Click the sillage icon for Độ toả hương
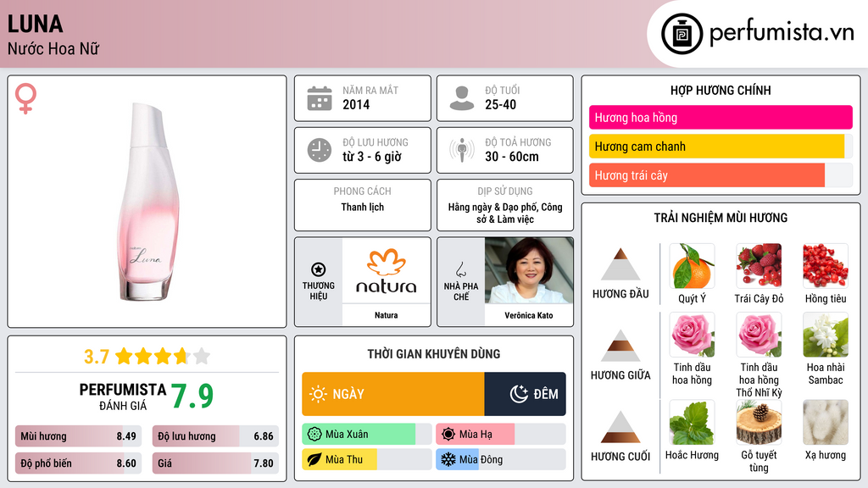This screenshot has height=488, width=868. tap(462, 150)
